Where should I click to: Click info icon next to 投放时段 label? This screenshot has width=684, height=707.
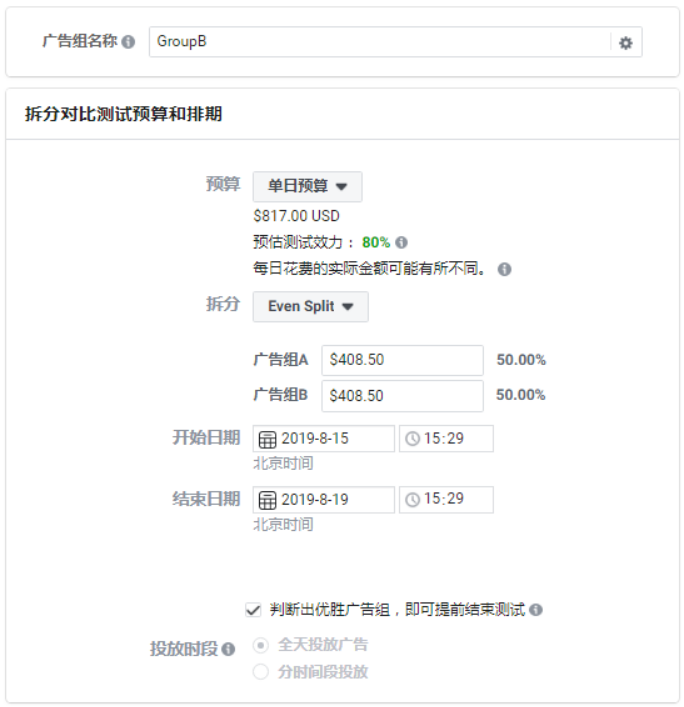click(229, 649)
